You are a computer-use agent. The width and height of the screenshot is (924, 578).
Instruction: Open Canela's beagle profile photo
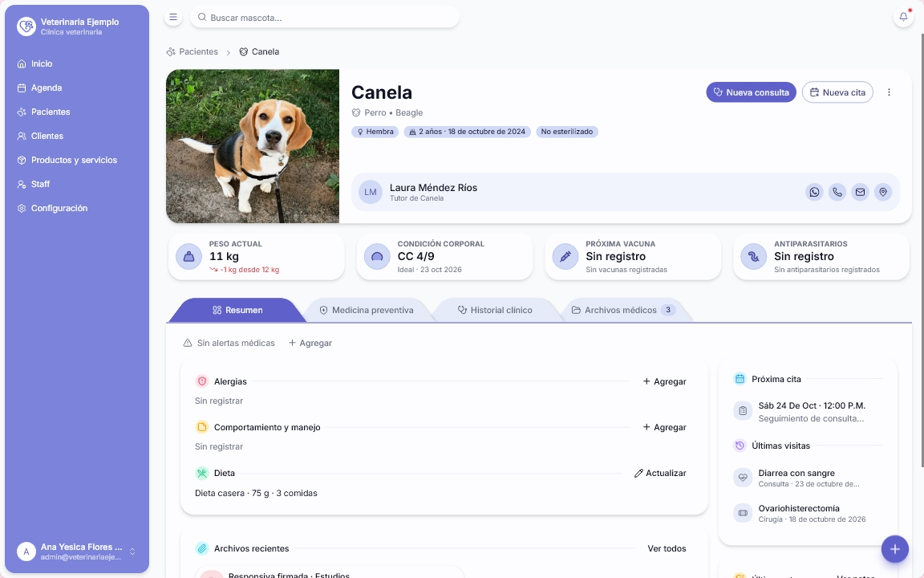253,146
